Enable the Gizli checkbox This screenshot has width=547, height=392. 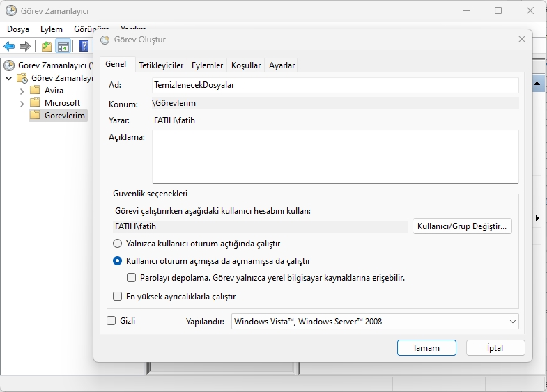coord(111,321)
